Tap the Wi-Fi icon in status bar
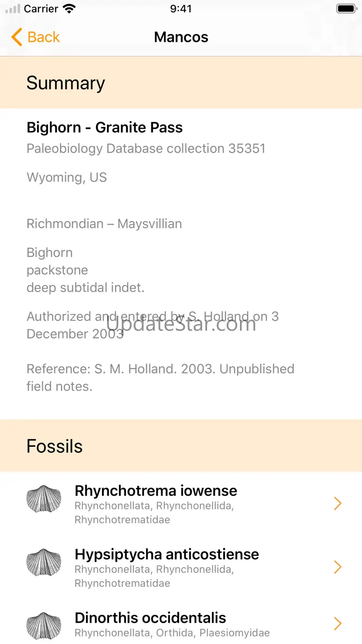The width and height of the screenshot is (362, 644). click(x=70, y=9)
